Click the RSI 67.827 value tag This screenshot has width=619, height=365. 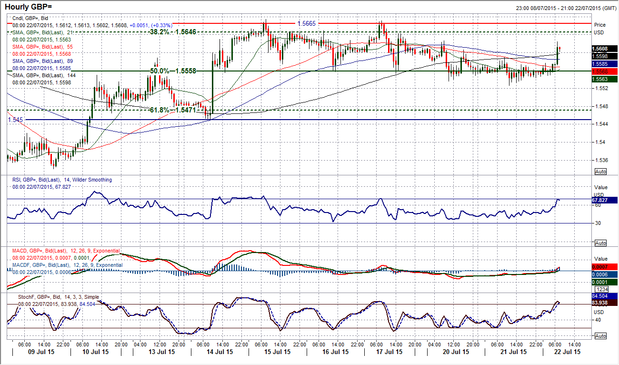tap(604, 200)
